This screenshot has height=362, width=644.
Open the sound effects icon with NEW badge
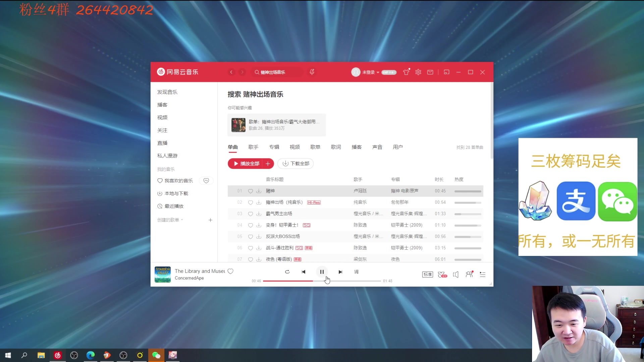442,275
